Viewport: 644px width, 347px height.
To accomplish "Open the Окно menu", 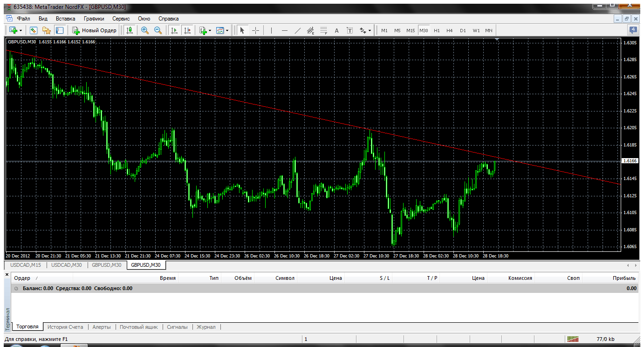I will pyautogui.click(x=144, y=19).
